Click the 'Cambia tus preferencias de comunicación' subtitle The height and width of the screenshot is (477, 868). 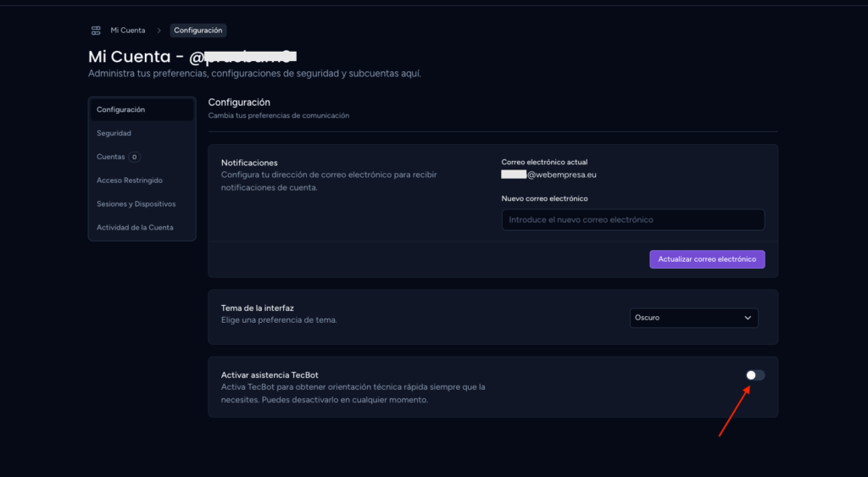278,116
